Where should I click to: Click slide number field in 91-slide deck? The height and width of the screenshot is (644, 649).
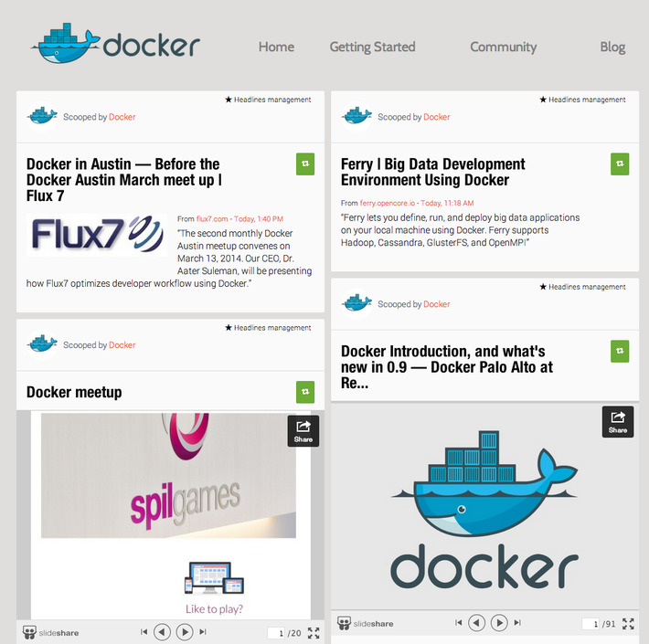(590, 624)
